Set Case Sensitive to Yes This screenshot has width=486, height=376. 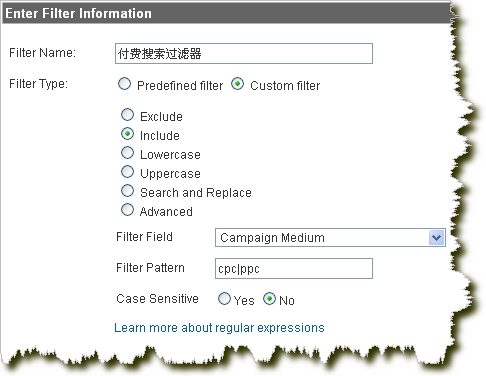point(224,298)
